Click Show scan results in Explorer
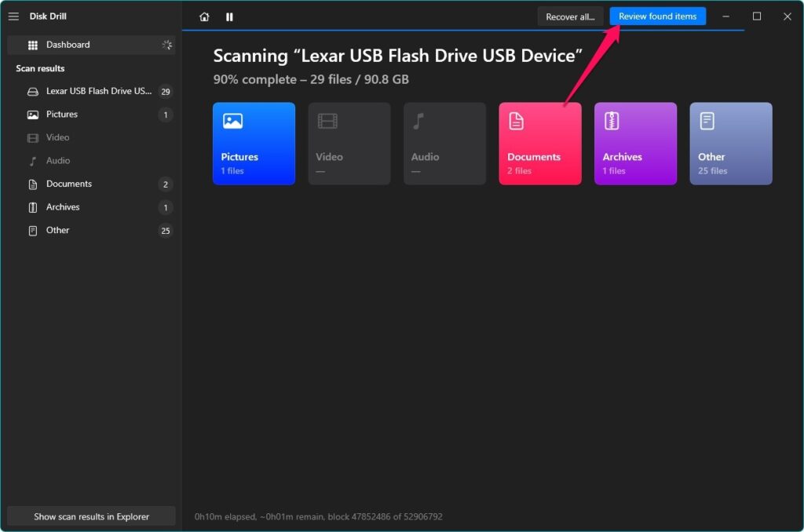This screenshot has height=532, width=804. point(91,516)
